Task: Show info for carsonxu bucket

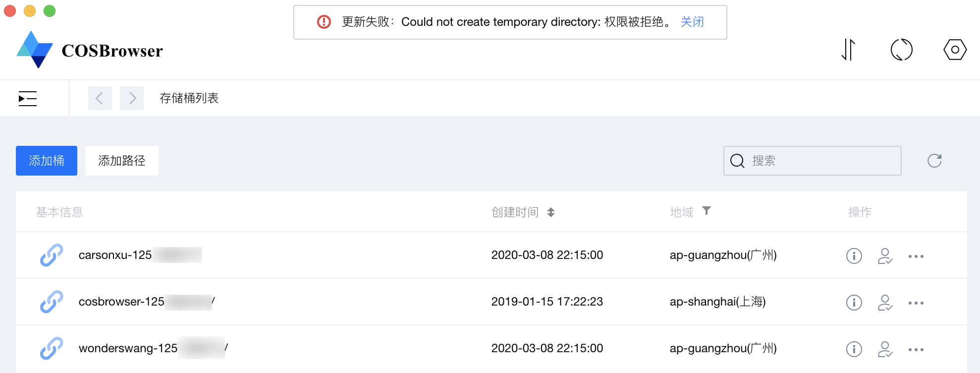Action: 854,256
